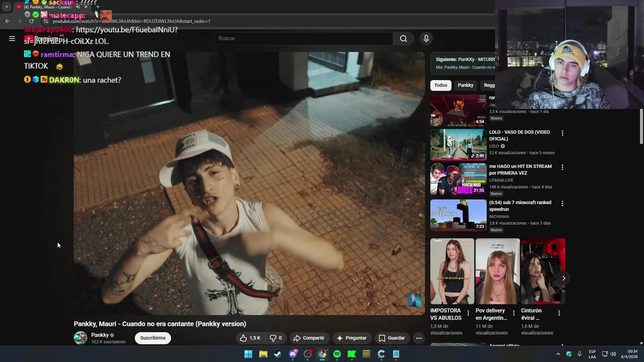The image size is (644, 362).
Task: Click the channel watermark in video corner
Action: (414, 301)
